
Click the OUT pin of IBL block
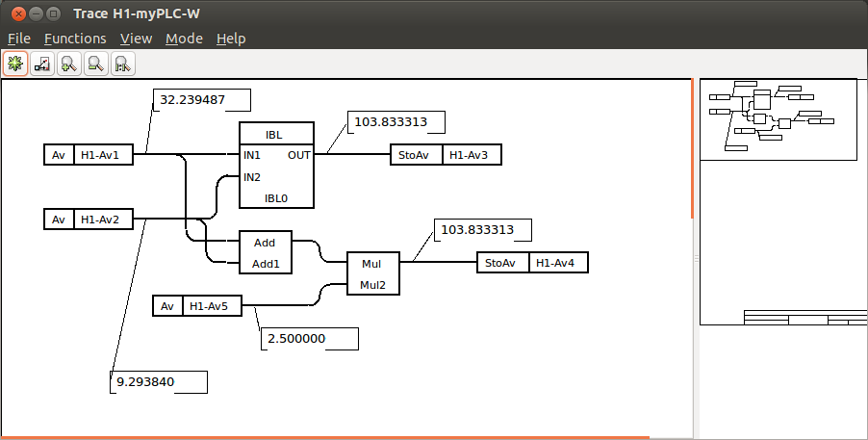299,155
